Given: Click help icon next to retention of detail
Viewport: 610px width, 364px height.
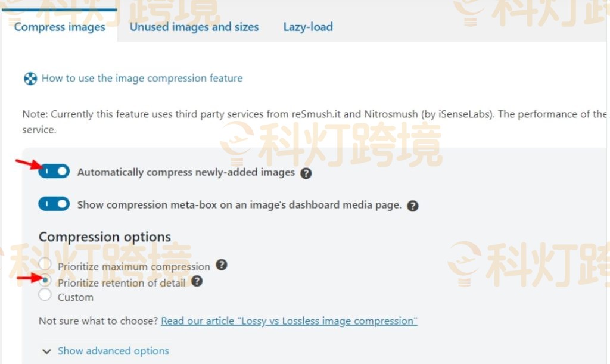Looking at the screenshot, I should coord(197,281).
